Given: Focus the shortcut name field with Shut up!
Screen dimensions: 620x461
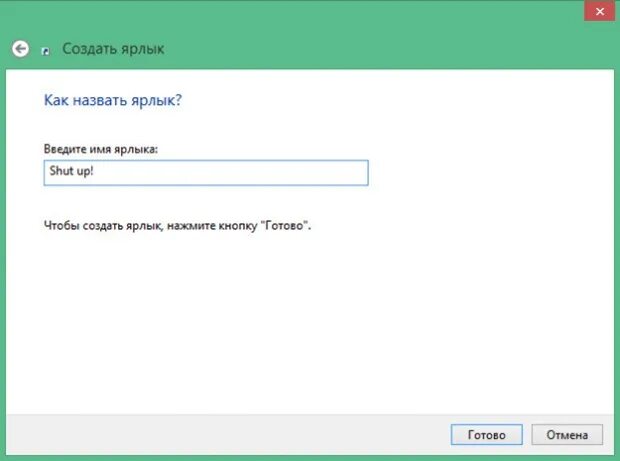Looking at the screenshot, I should [206, 173].
